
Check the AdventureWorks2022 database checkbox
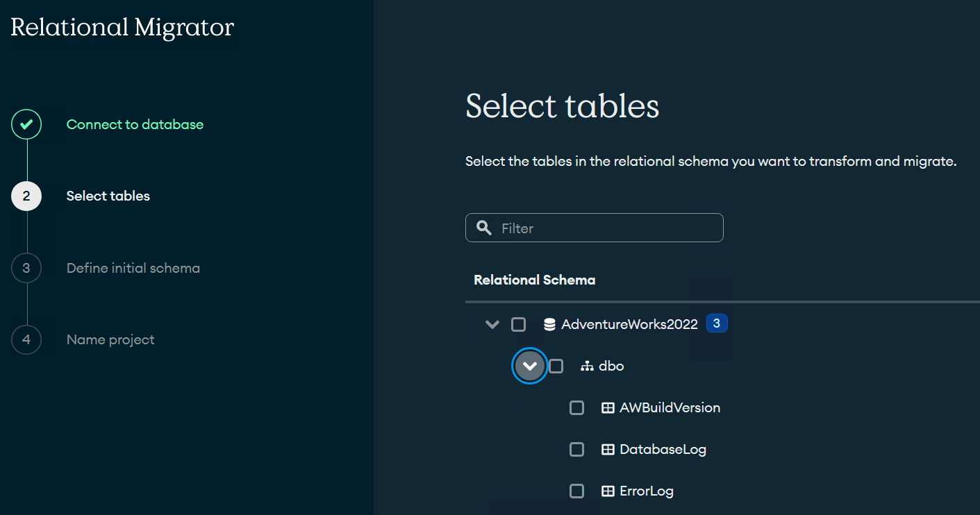click(x=519, y=324)
